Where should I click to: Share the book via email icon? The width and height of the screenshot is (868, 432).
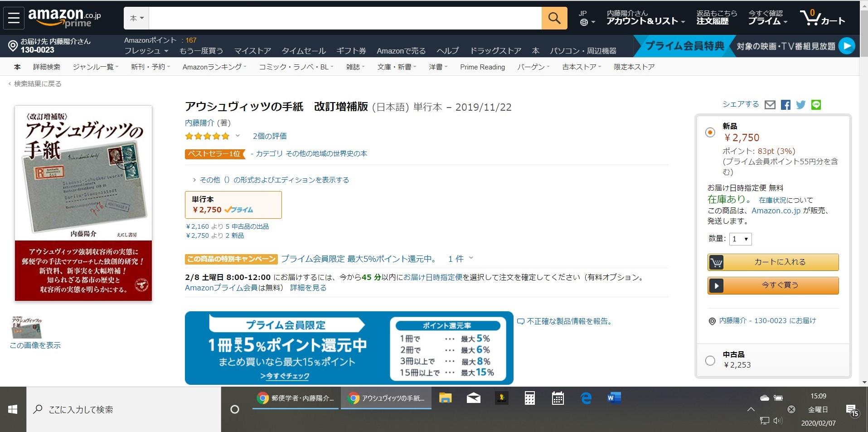[x=770, y=105]
